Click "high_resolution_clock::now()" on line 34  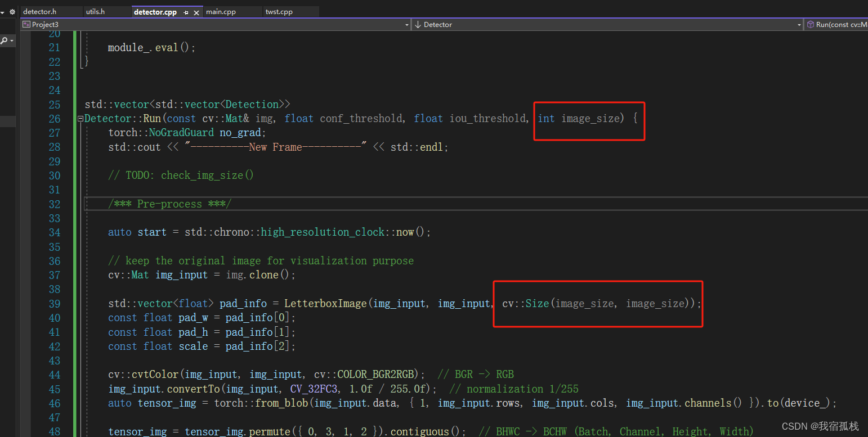342,232
